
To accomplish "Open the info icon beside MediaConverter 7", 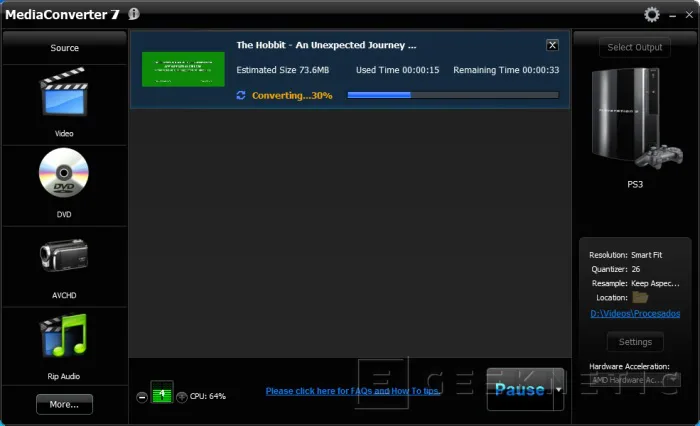I will (133, 14).
